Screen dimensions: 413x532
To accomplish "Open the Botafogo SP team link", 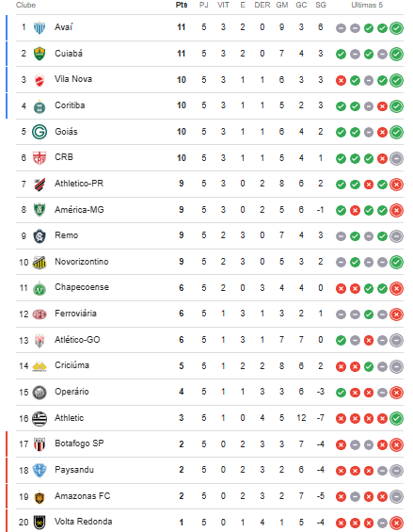I will click(x=79, y=443).
